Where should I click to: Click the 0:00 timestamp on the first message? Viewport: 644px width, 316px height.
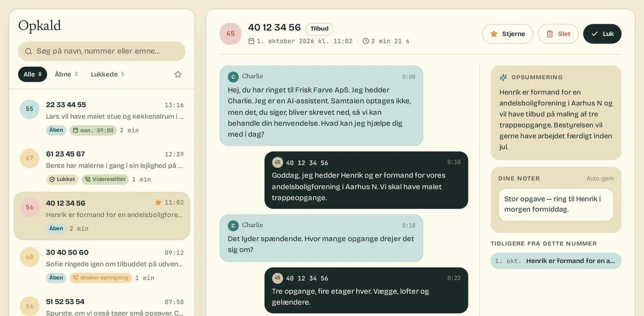pyautogui.click(x=409, y=77)
